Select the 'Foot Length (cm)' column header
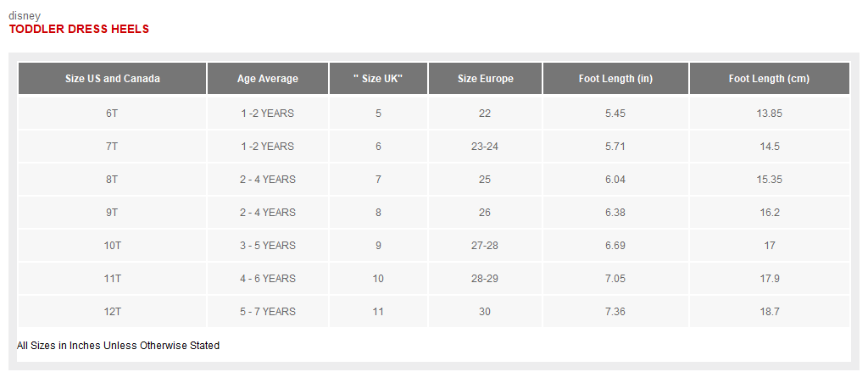The image size is (868, 383). 769,79
